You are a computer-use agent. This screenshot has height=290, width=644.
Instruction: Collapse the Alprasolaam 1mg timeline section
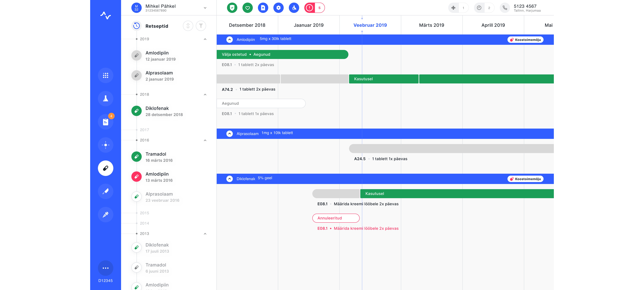tap(230, 134)
